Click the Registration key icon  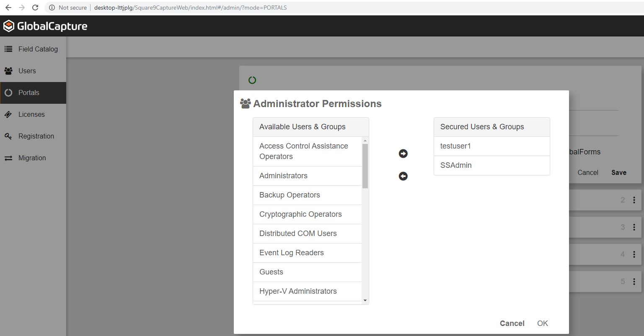pyautogui.click(x=8, y=136)
